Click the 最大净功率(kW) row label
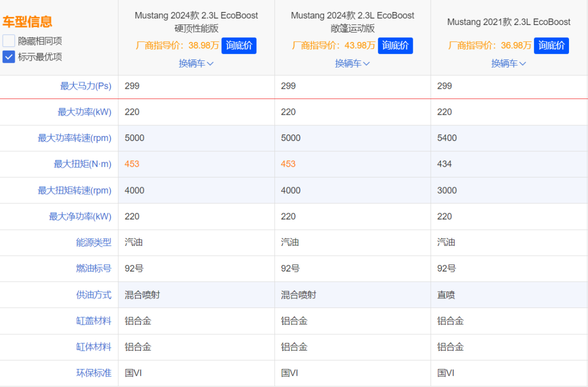 [x=80, y=217]
